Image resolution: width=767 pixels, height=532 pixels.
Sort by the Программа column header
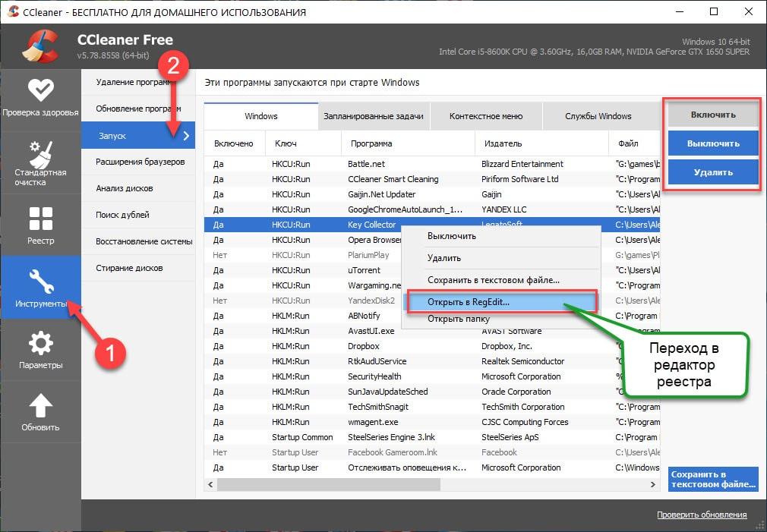(408, 143)
